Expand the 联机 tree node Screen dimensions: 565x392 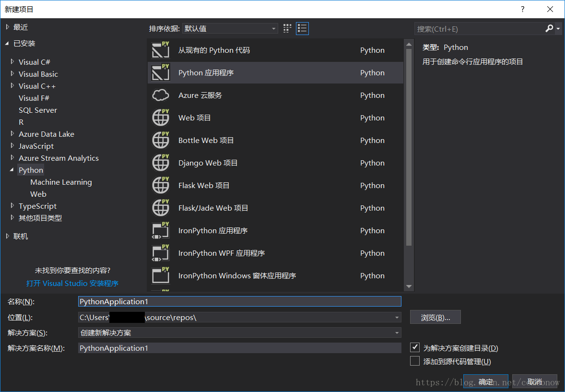tap(8, 236)
